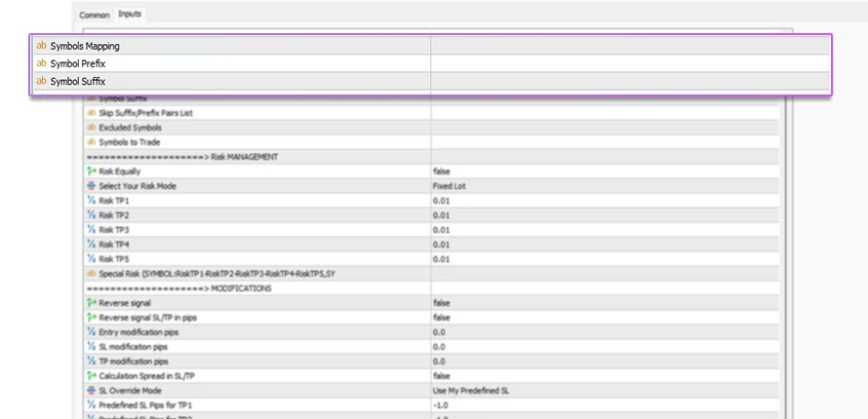Select the Inputs tab
Viewport: 868px width, 419px height.
pyautogui.click(x=129, y=15)
